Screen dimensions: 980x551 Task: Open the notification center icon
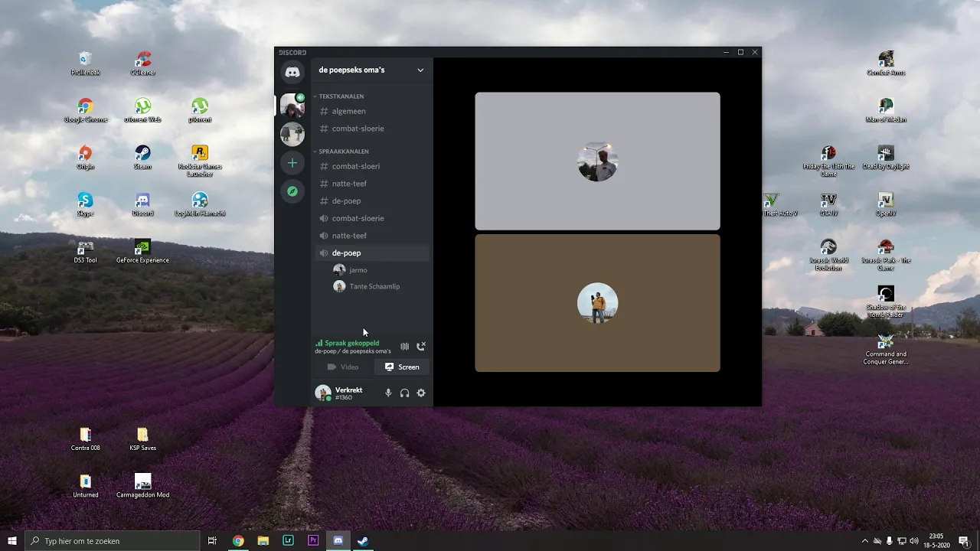click(x=963, y=541)
